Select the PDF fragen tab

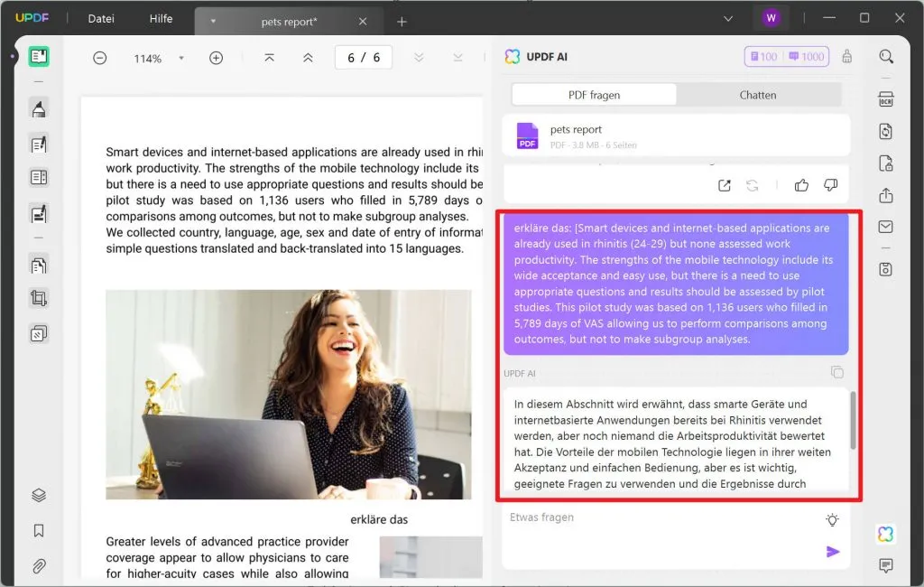click(594, 95)
